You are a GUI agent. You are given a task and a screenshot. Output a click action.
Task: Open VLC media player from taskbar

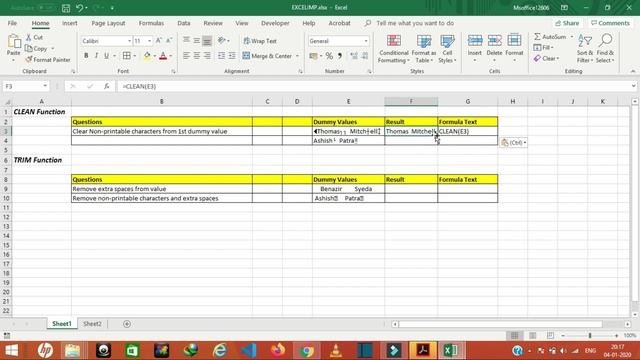[x=336, y=350]
